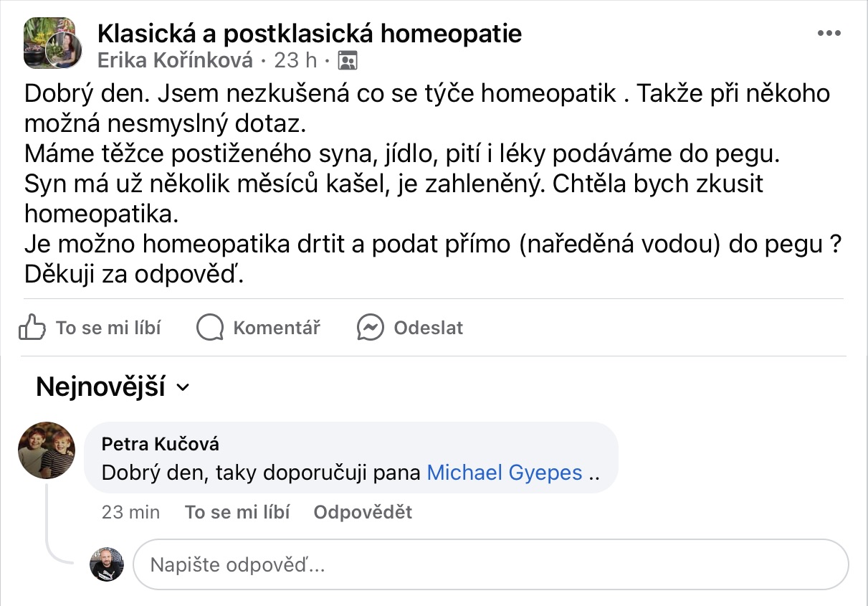Click the thumbs-up icon under the post
The height and width of the screenshot is (606, 868).
(32, 328)
